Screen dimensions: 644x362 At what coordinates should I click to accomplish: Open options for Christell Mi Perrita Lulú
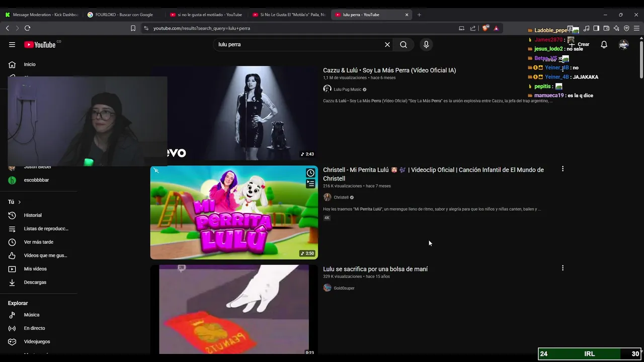(562, 169)
